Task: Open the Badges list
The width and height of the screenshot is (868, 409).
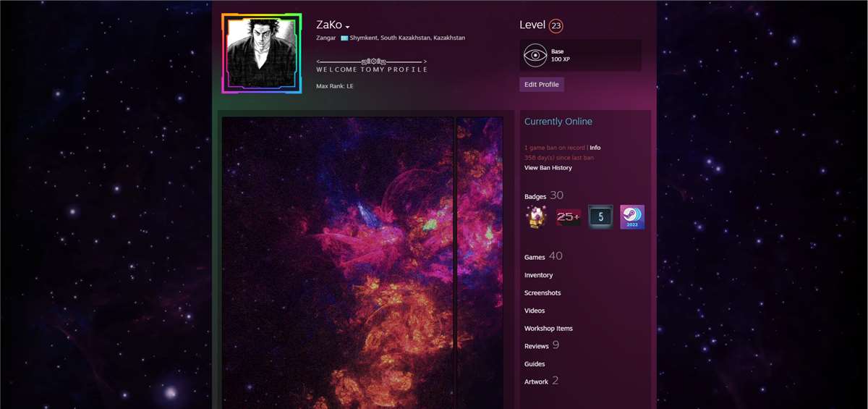Action: click(x=535, y=196)
